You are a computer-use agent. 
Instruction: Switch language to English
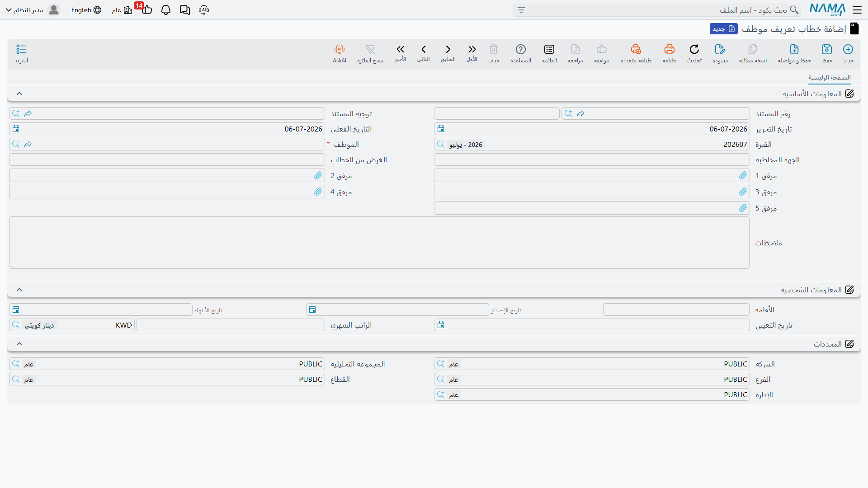pos(86,10)
